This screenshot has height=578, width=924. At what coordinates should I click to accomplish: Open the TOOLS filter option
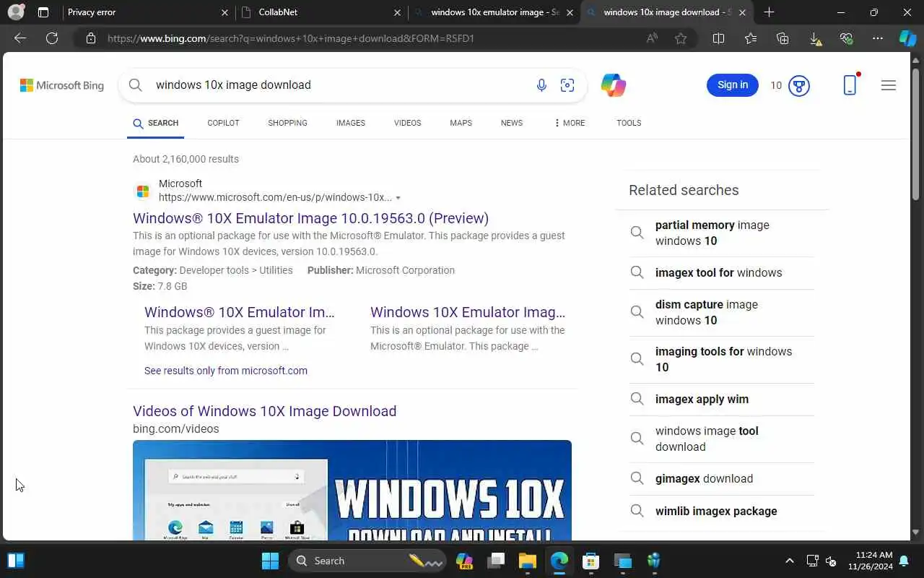click(629, 123)
